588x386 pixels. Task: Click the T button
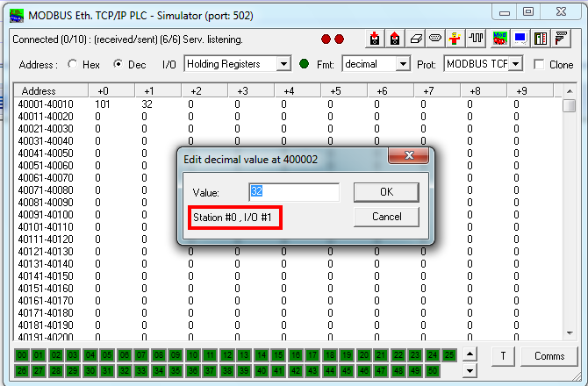coord(503,356)
